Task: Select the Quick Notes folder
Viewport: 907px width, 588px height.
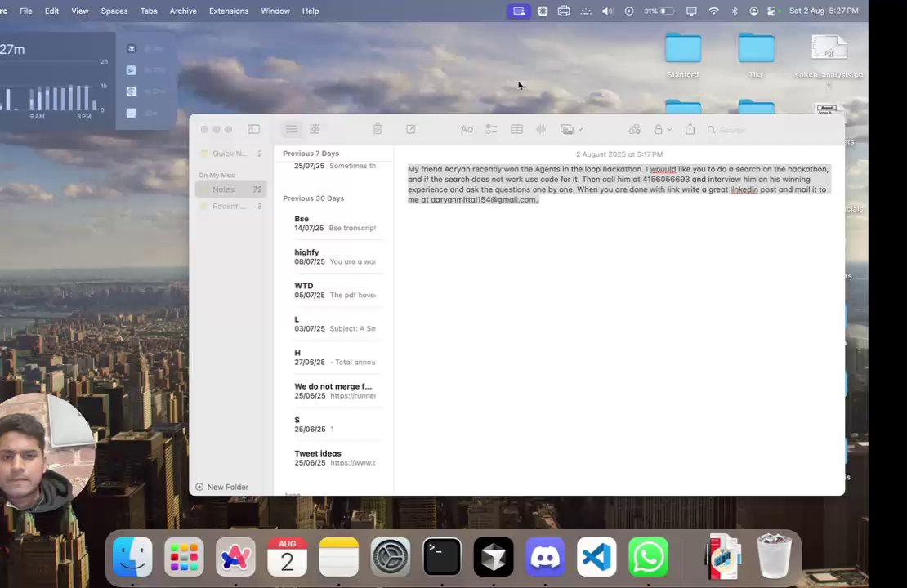Action: pyautogui.click(x=230, y=154)
